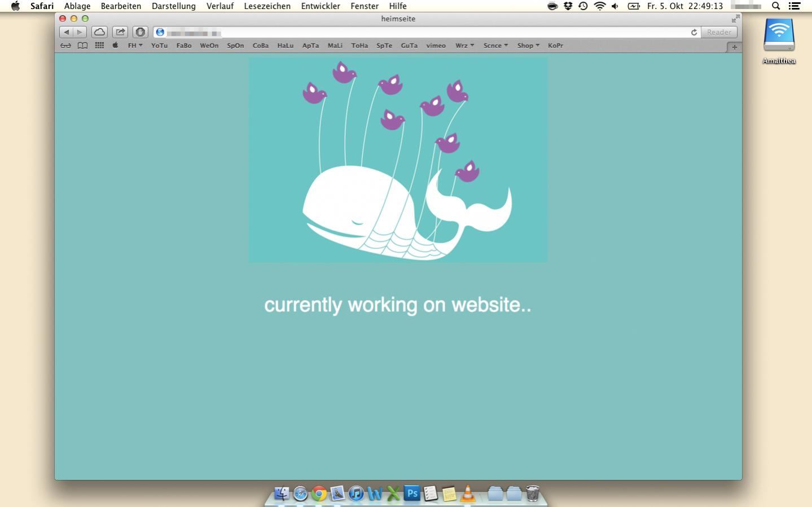This screenshot has width=812, height=507.
Task: Reload the page with the refresh icon
Action: [694, 32]
